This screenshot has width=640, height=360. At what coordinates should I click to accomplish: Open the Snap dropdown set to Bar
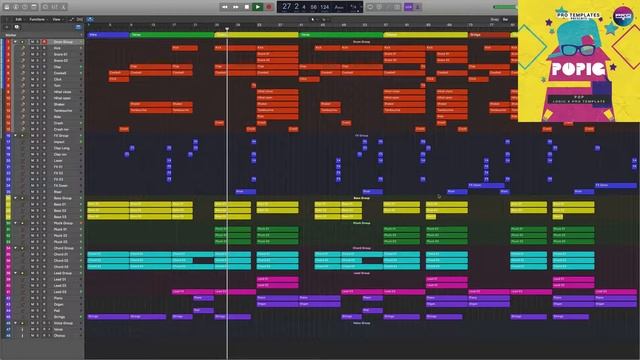click(506, 19)
